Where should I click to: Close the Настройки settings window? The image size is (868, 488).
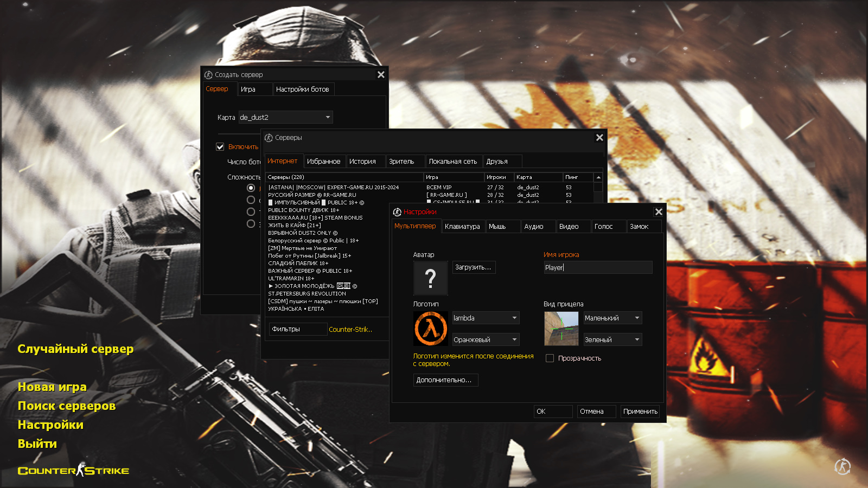659,212
